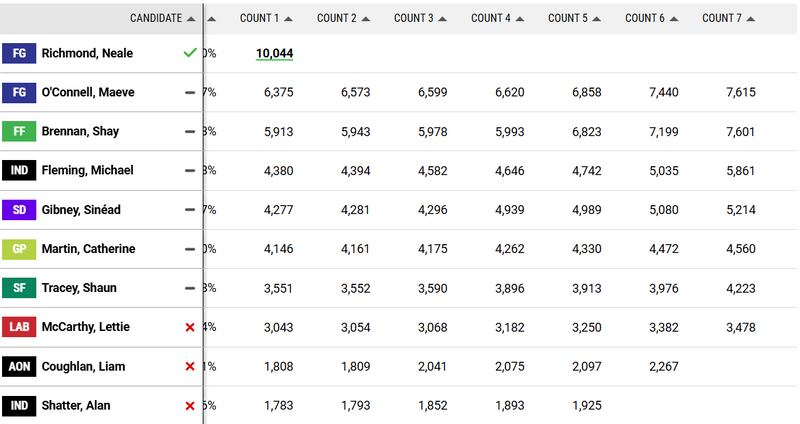The height and width of the screenshot is (424, 800).
Task: Sort the table by Count 7
Action: [x=728, y=18]
